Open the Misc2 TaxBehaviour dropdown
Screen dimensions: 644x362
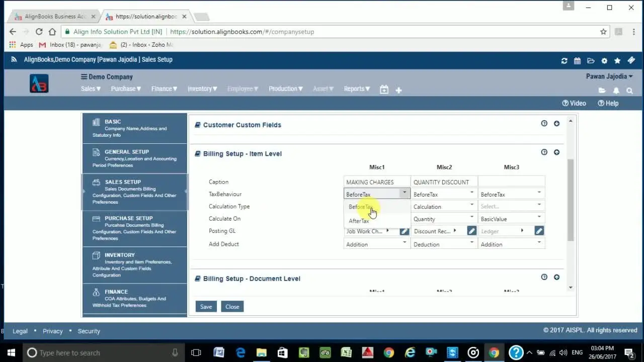444,194
